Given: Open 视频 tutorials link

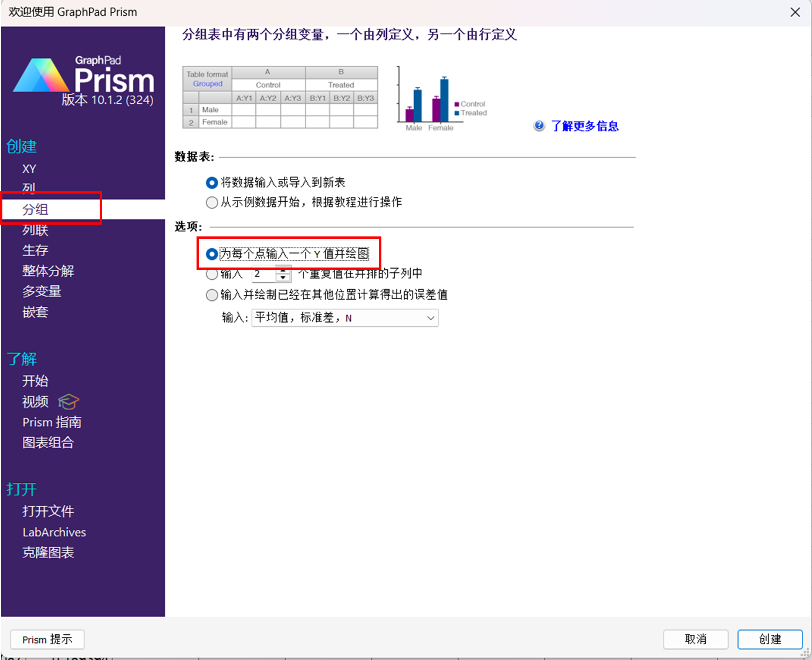Looking at the screenshot, I should tap(35, 402).
